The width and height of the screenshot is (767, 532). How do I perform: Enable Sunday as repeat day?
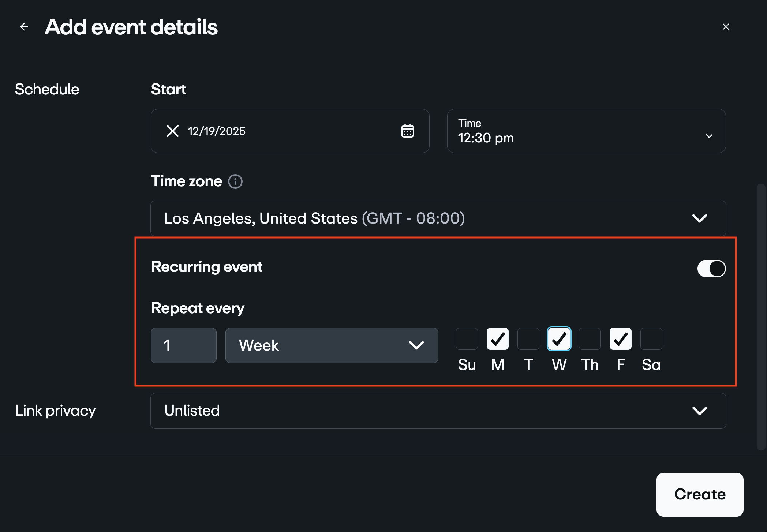(x=467, y=339)
